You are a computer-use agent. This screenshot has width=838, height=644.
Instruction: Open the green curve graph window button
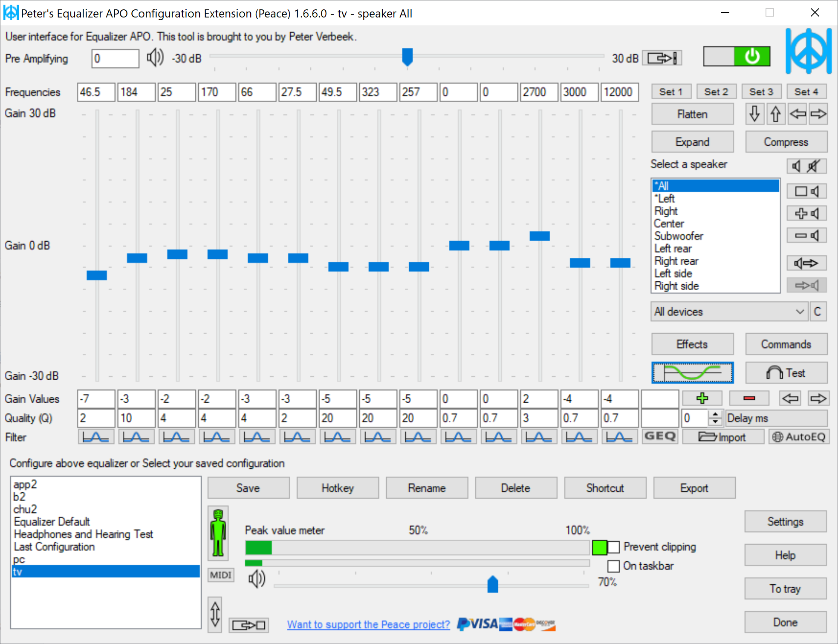pyautogui.click(x=692, y=373)
